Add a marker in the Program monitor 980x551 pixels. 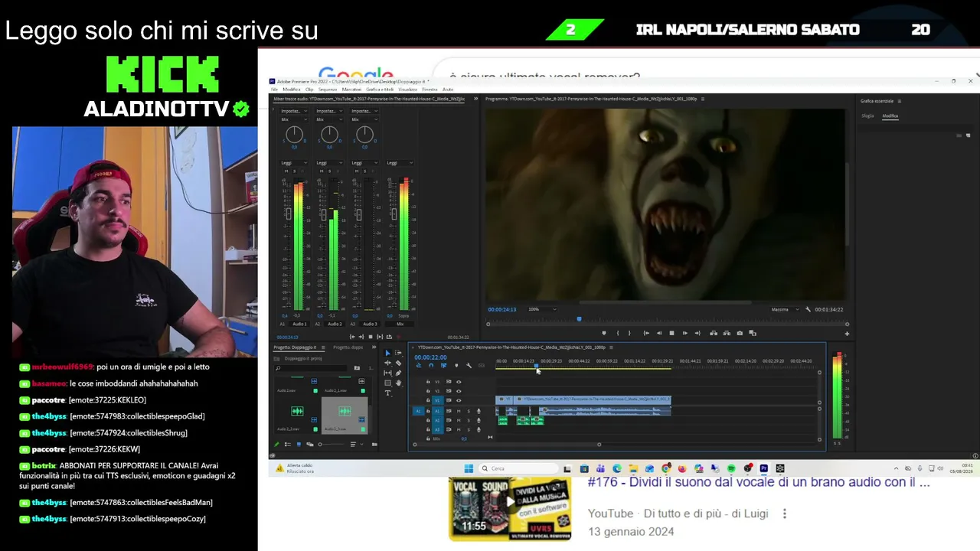(604, 333)
